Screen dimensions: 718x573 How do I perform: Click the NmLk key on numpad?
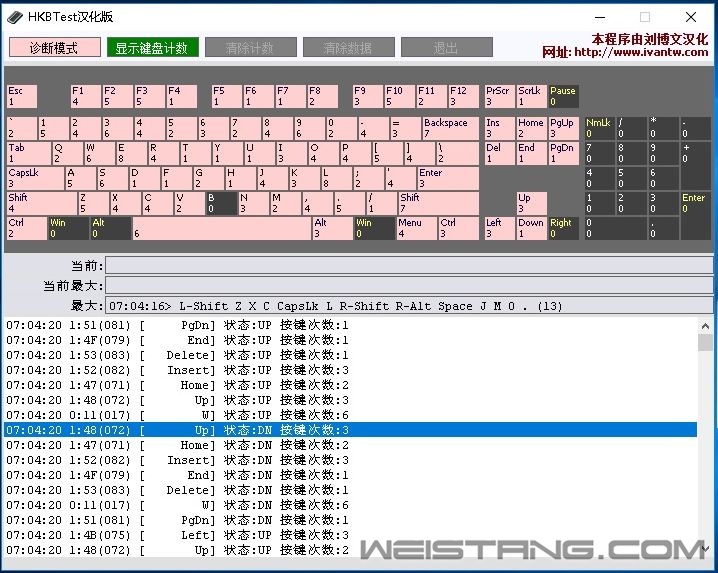tap(599, 128)
